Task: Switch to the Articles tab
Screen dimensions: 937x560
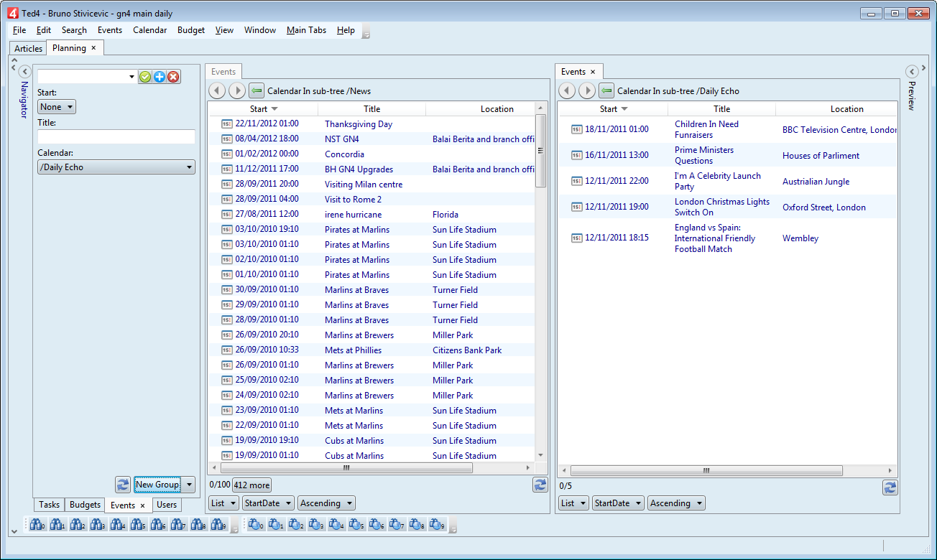Action: point(29,48)
